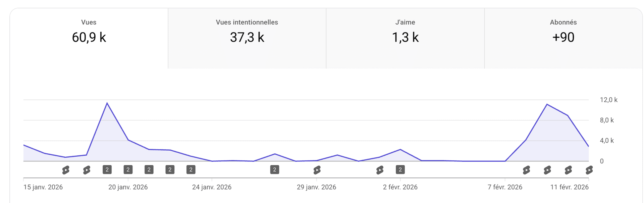644x203 pixels.
Task: Click the 2-video badge at 2 févr. 2026
Action: [x=400, y=170]
